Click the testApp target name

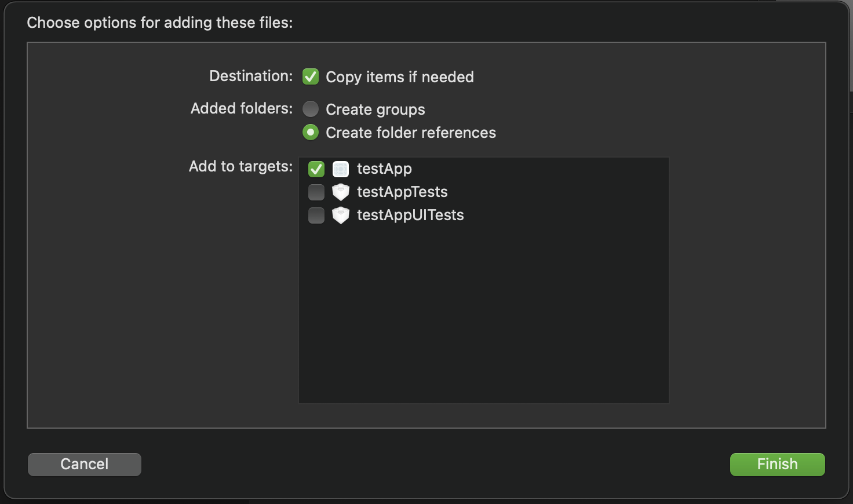tap(384, 169)
